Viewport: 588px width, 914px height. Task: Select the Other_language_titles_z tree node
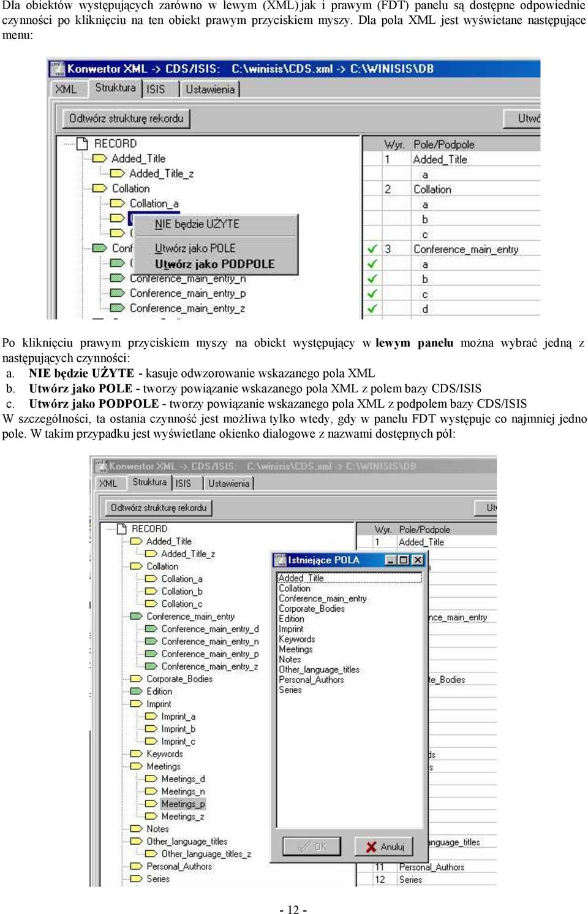coord(206,854)
